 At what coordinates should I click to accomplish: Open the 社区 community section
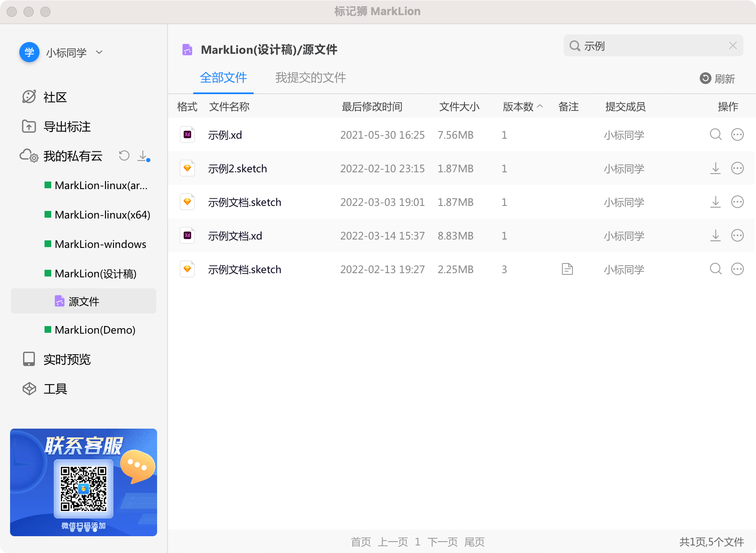tap(55, 97)
